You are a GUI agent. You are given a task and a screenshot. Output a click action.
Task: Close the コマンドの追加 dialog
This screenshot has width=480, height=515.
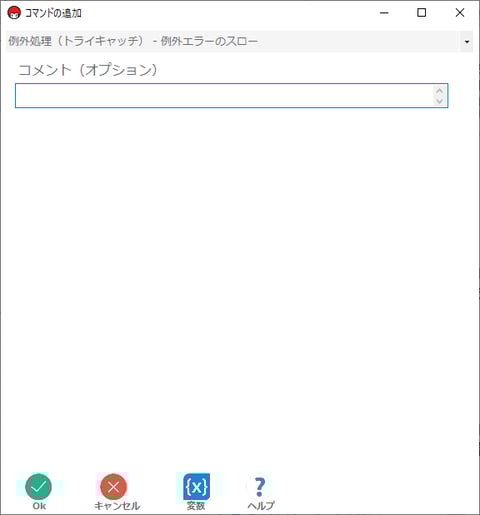[x=460, y=13]
